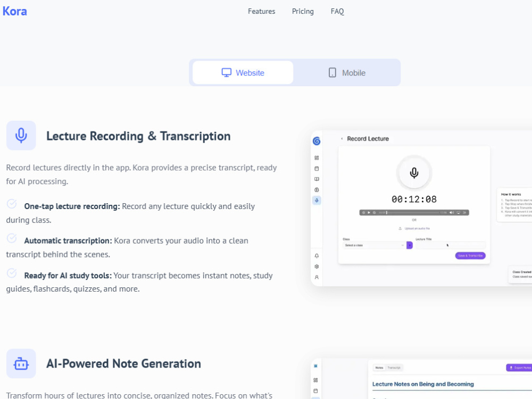
Task: Open notifications bell in Record Lecture sidebar
Action: pyautogui.click(x=317, y=256)
